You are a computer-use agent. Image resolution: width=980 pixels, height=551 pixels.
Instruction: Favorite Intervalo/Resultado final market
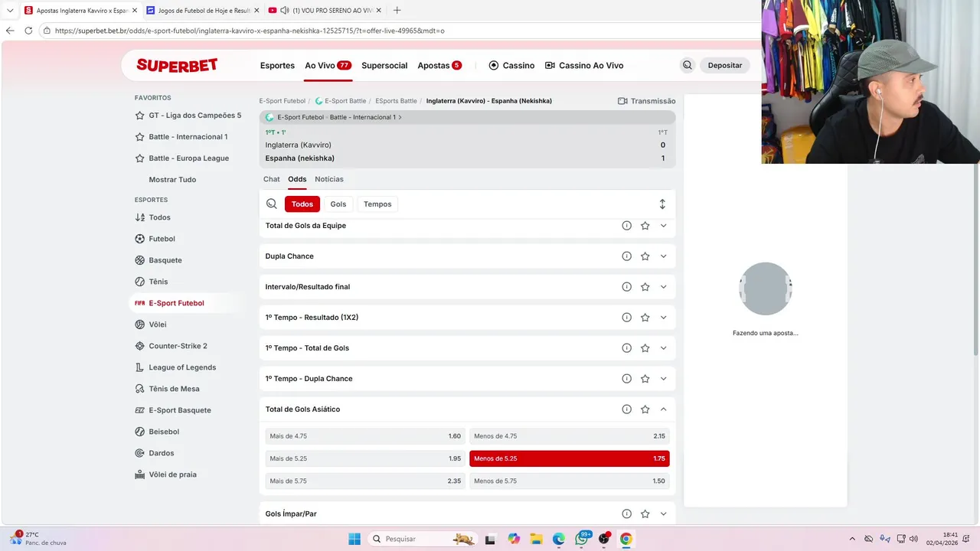(645, 287)
